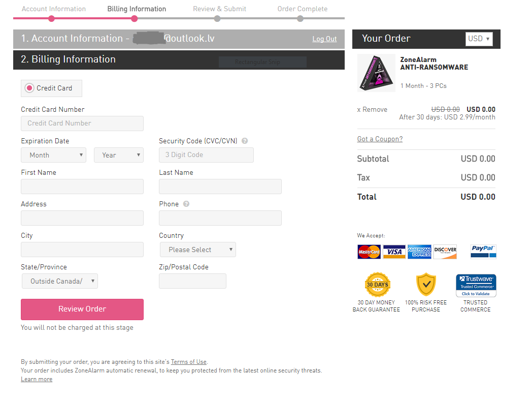This screenshot has width=532, height=403.
Task: Click the Total USD 0.00 amount
Action: [x=478, y=197]
